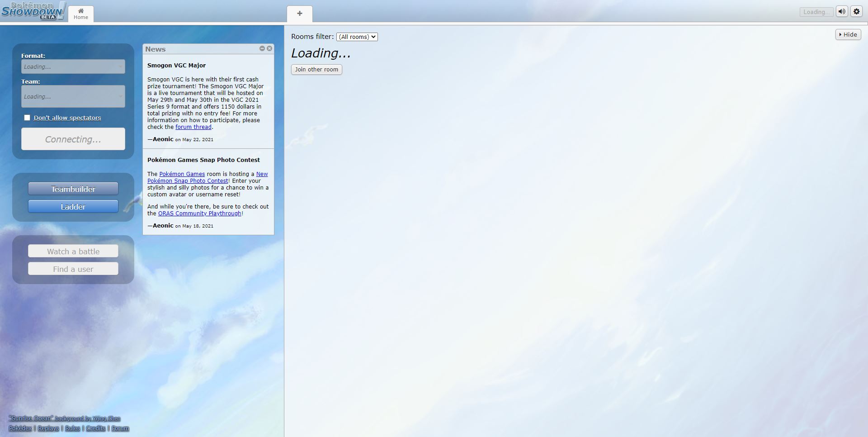Open the Rules footer link

click(72, 428)
